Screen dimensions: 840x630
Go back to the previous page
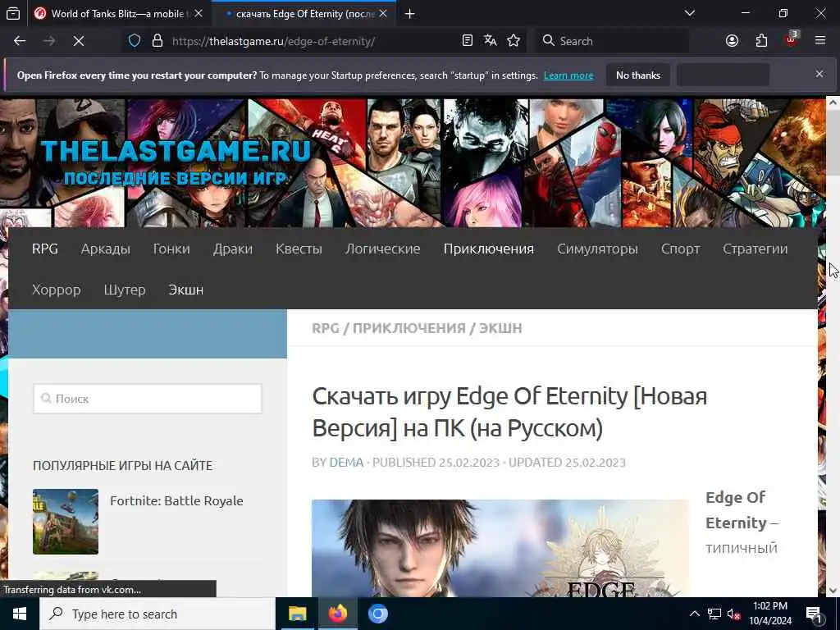point(20,41)
